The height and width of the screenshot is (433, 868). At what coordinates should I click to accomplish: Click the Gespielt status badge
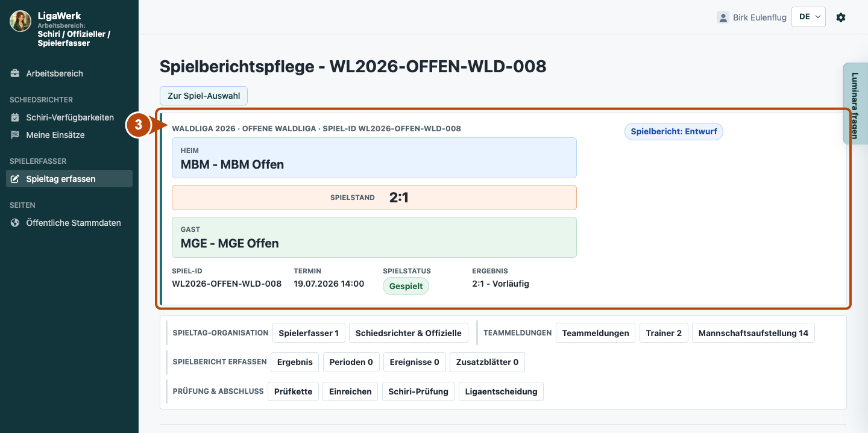(406, 286)
